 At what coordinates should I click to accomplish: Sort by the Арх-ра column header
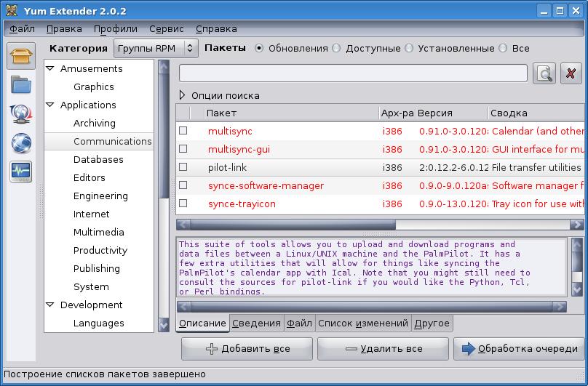click(397, 113)
